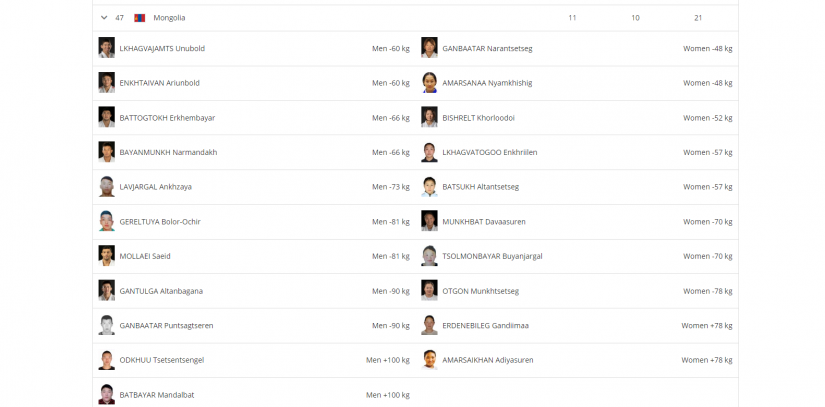
Task: Select LKHAGVATOGOO Enkhriilen name link
Action: 490,152
